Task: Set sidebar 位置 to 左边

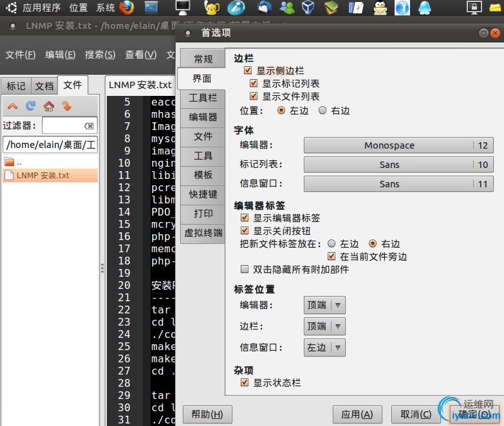Action: tap(281, 110)
